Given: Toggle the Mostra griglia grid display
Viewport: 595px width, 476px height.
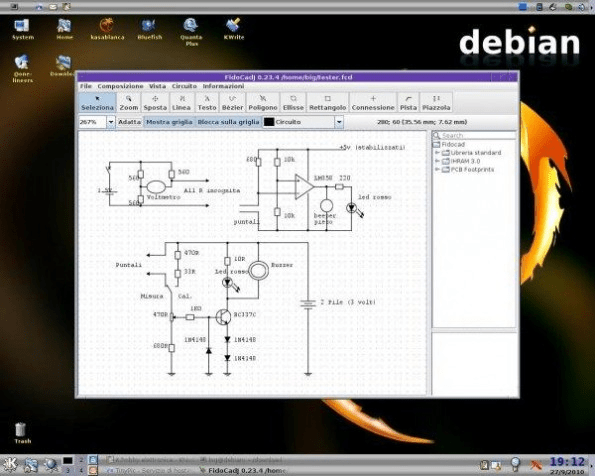Looking at the screenshot, I should tap(169, 122).
